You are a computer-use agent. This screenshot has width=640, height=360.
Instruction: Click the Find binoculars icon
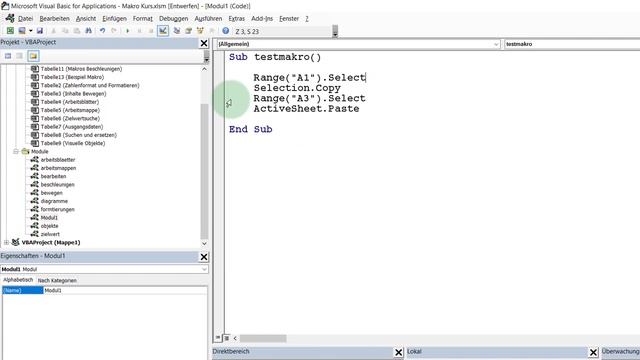pos(88,31)
